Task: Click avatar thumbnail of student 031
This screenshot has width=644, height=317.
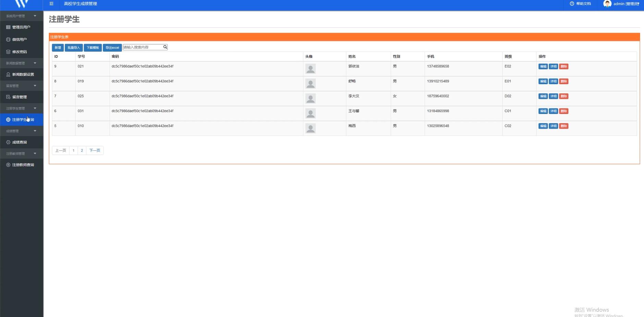Action: 311,113
